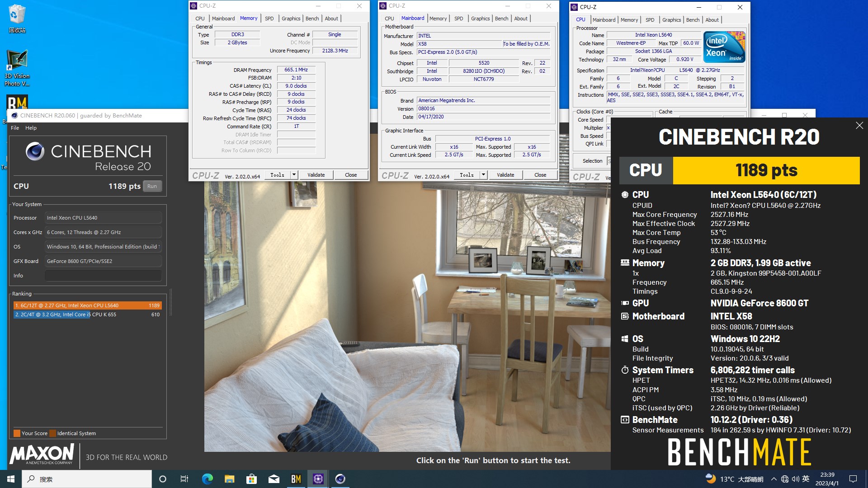Click Close in Mainboard CPU-Z window

click(x=540, y=175)
